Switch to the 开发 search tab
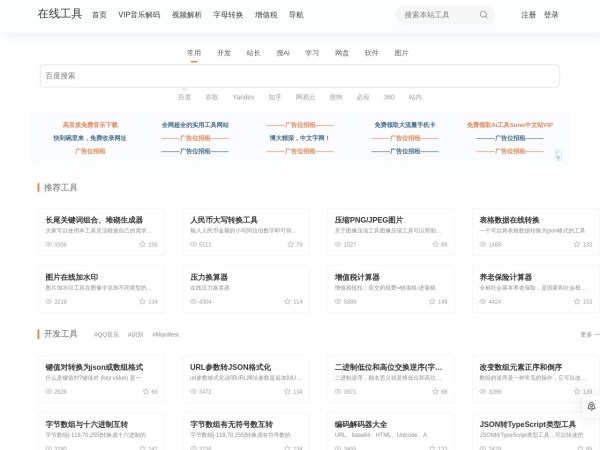This screenshot has width=600, height=450. click(x=224, y=52)
